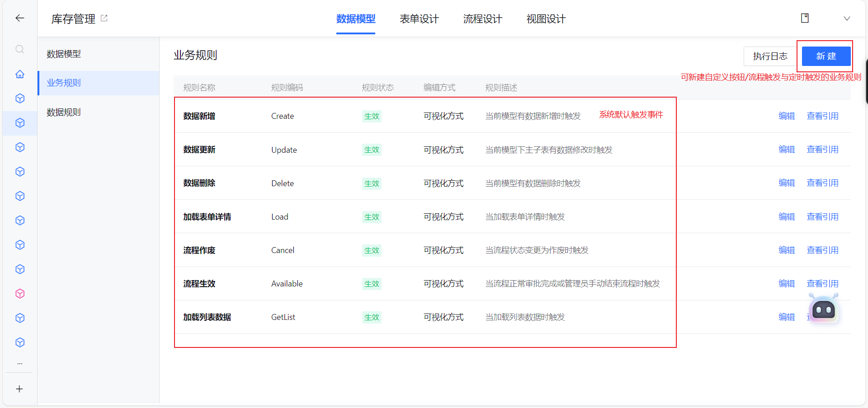Edit the 流程作废 rule
The height and width of the screenshot is (408, 868).
(787, 250)
